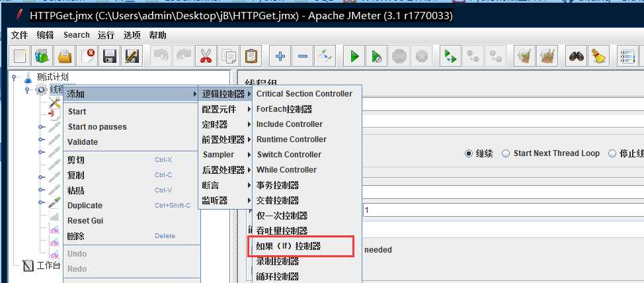Click the Copy toolbar icon
Viewport: 644px width, 283px height.
228,56
